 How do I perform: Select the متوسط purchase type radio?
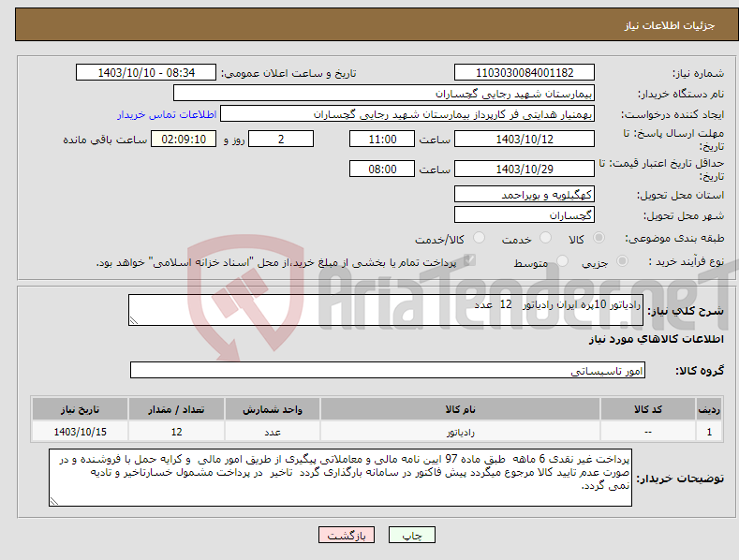tap(562, 260)
